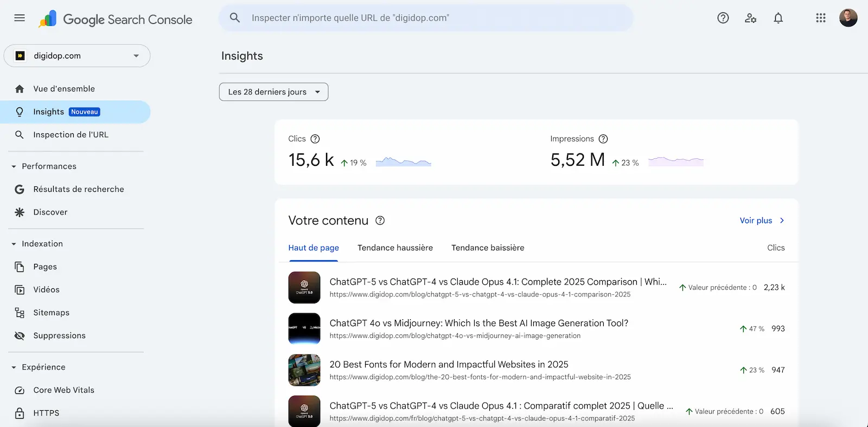
Task: Click the help icon next to Impressions
Action: 603,139
